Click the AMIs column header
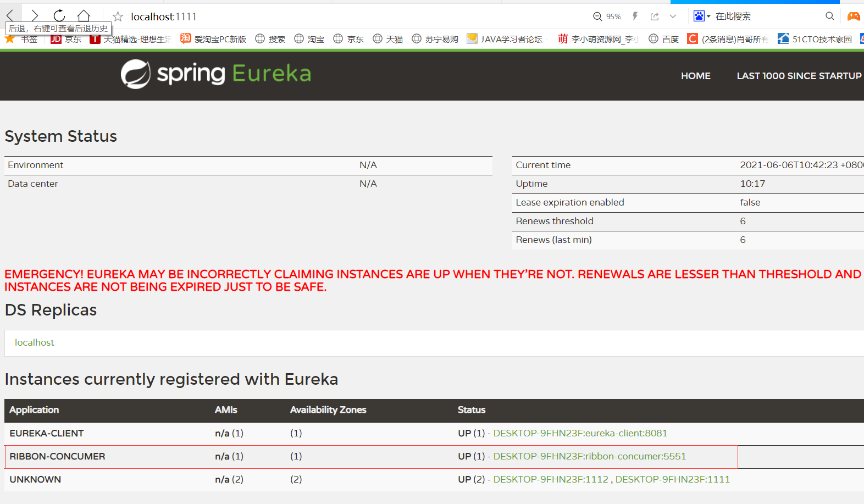The image size is (864, 504). (x=226, y=409)
